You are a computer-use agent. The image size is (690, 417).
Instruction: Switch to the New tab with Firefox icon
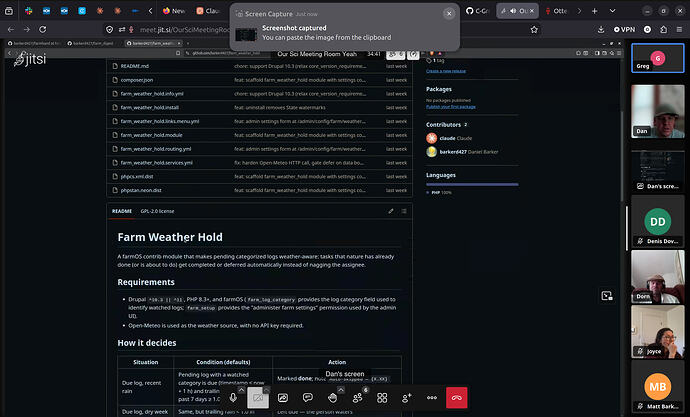coord(174,11)
